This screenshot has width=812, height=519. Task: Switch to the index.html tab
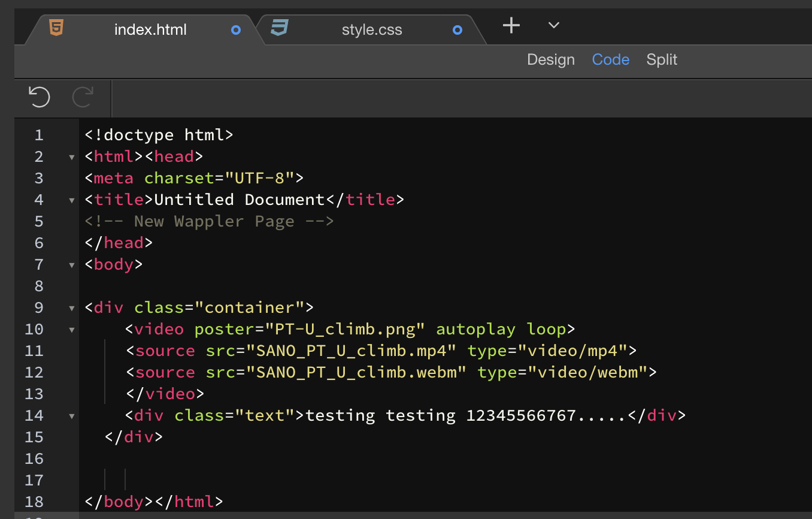[x=150, y=30]
